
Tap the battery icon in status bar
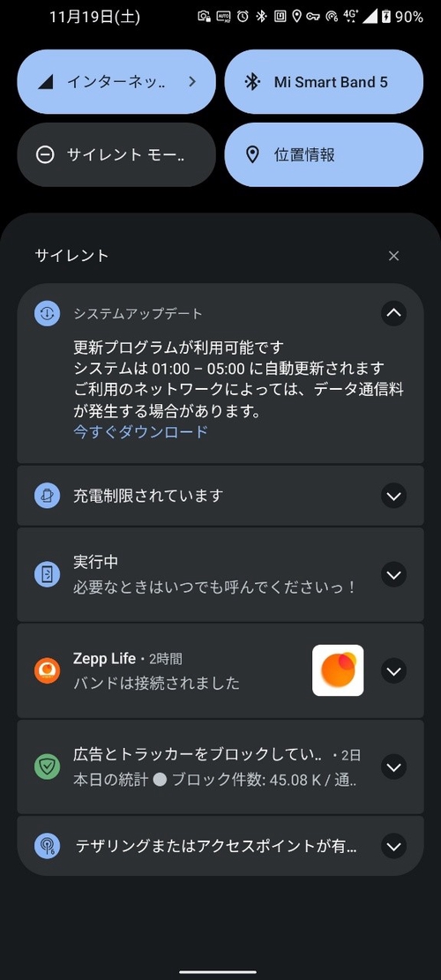pyautogui.click(x=386, y=17)
